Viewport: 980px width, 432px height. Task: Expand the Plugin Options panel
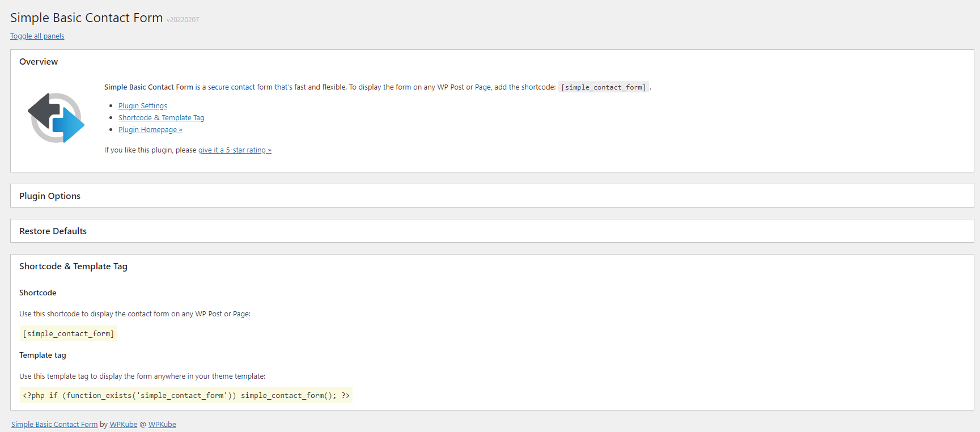pyautogui.click(x=492, y=196)
